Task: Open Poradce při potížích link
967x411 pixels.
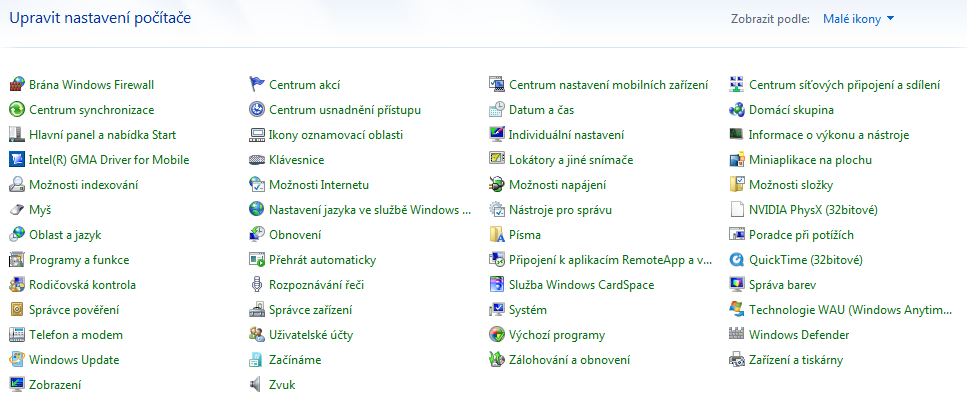Action: pos(801,235)
